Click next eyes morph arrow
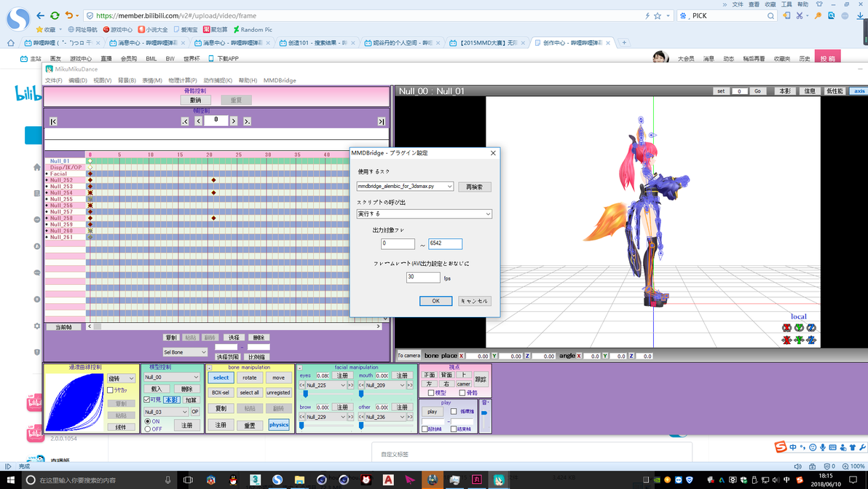Viewport: 868px width, 489px height. (350, 385)
